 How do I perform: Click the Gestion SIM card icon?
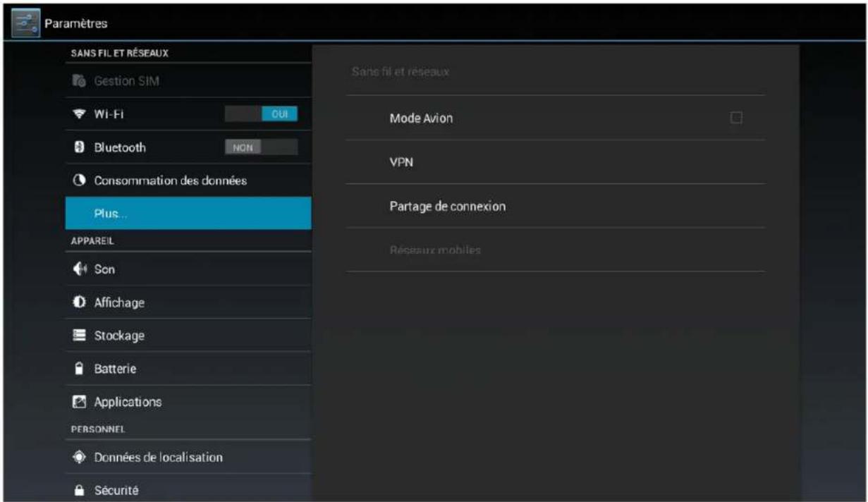click(x=78, y=81)
